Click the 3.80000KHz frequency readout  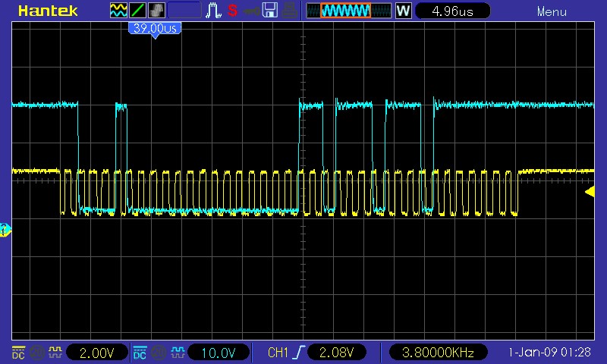[x=438, y=353]
